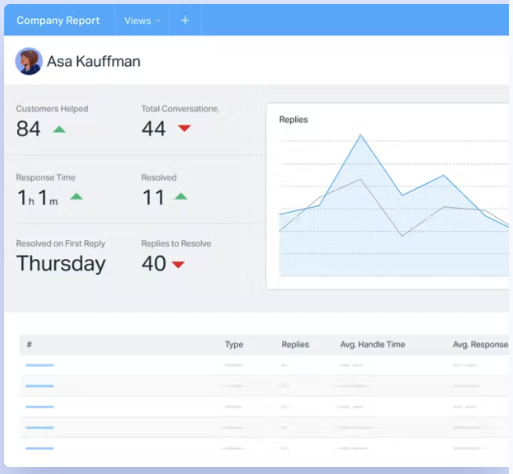Viewport: 513px width, 474px height.
Task: Click green up arrow beside Resolved count
Action: point(181,196)
